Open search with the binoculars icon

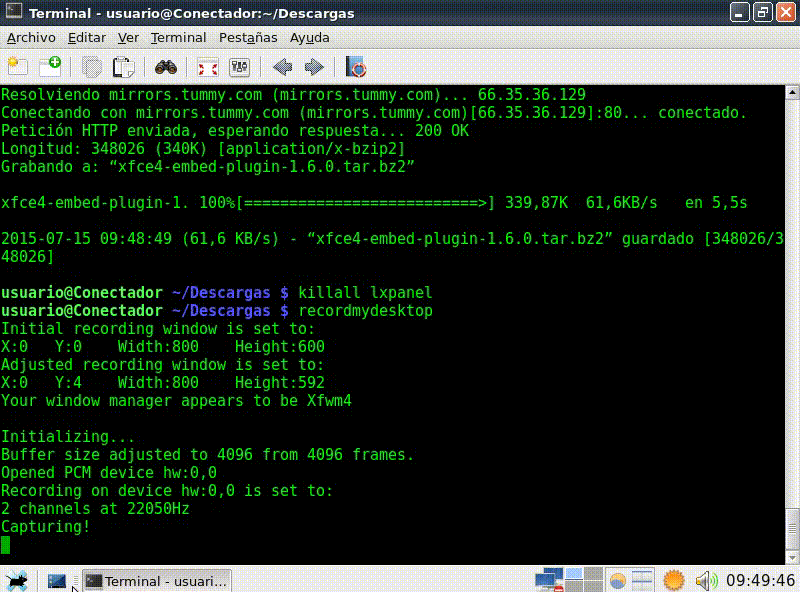(165, 67)
